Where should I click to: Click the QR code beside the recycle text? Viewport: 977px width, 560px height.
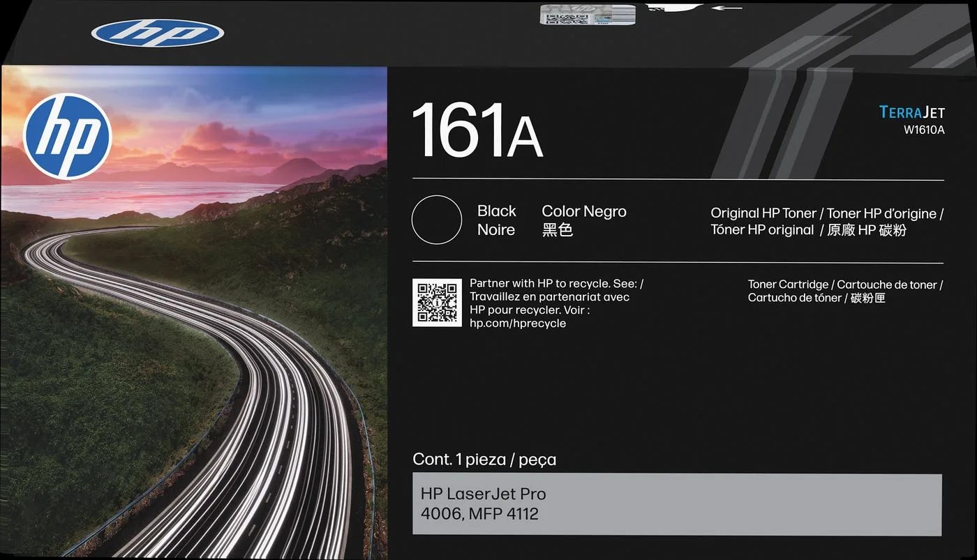[x=437, y=303]
